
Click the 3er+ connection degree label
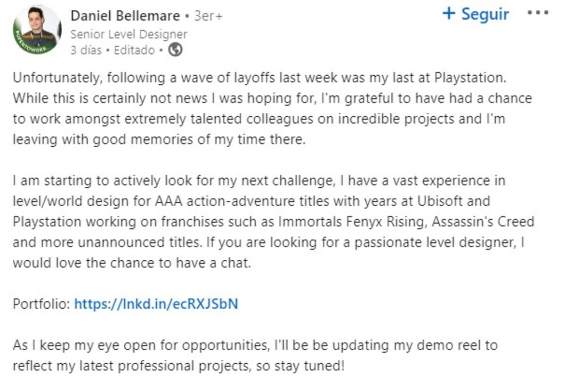(x=208, y=16)
